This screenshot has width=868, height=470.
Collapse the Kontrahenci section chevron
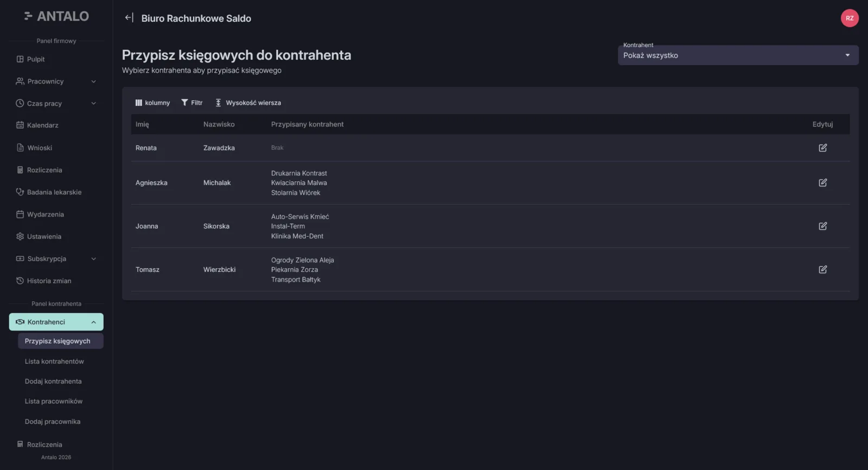point(94,322)
